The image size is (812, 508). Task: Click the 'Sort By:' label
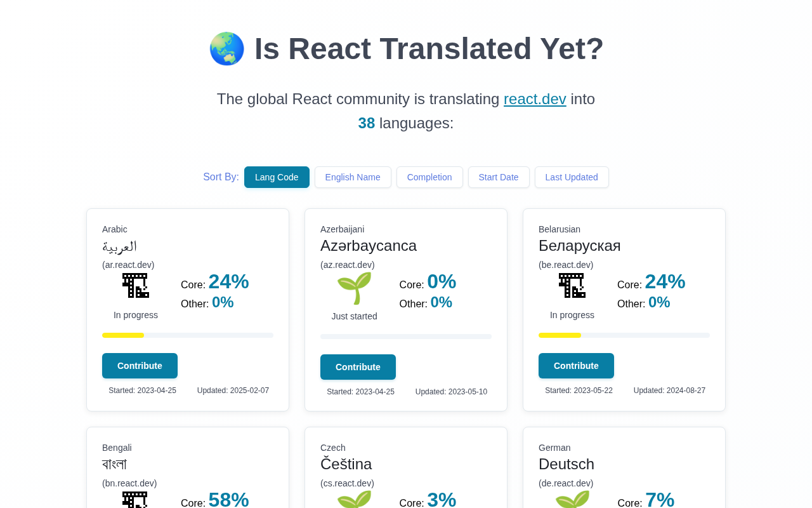(221, 177)
